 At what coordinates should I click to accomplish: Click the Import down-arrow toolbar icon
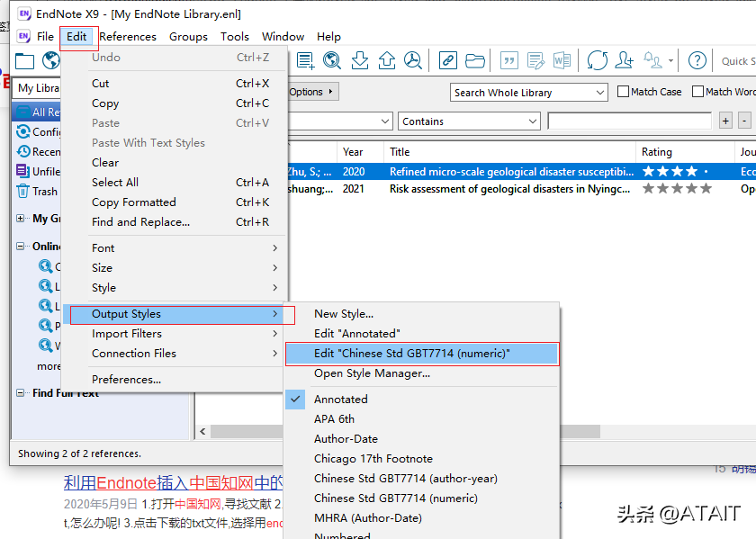[360, 61]
